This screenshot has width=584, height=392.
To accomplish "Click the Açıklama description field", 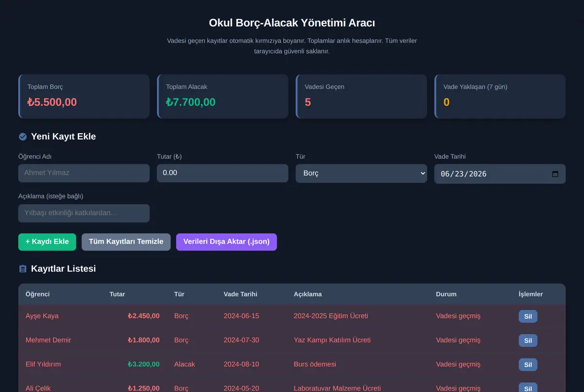I will coord(84,213).
